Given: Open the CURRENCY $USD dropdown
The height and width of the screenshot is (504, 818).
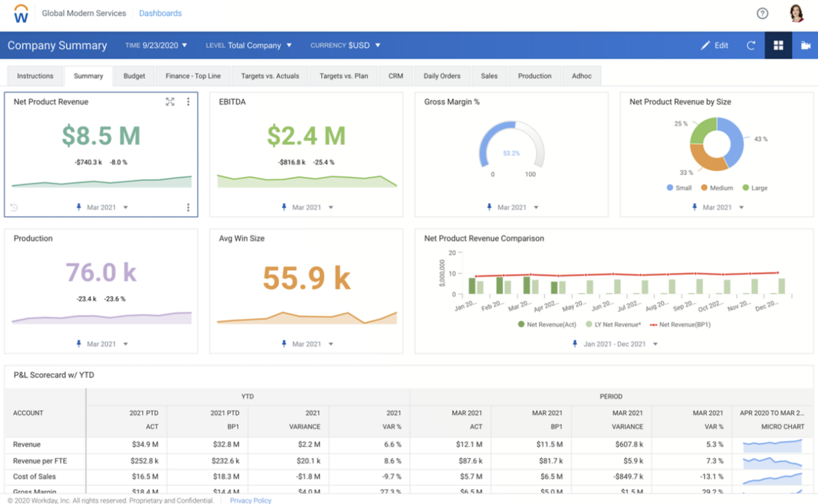Looking at the screenshot, I should [x=345, y=46].
